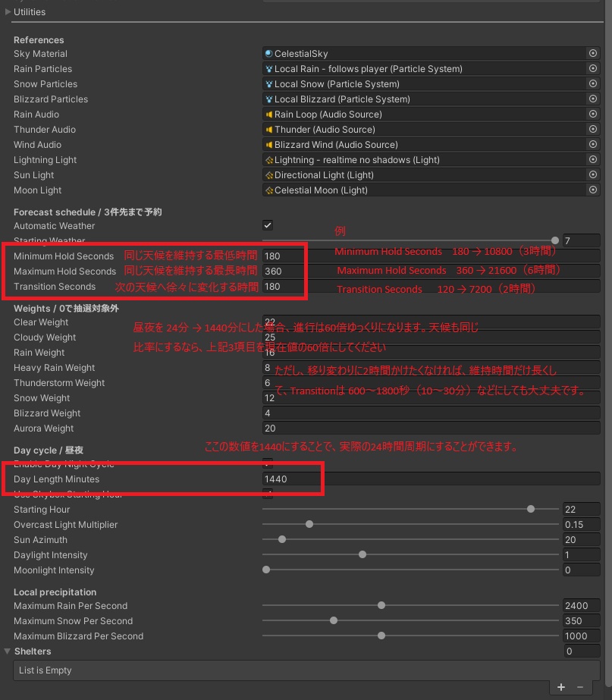Click the Maximum Rain Per Second slider handle
The width and height of the screenshot is (612, 700).
click(381, 605)
